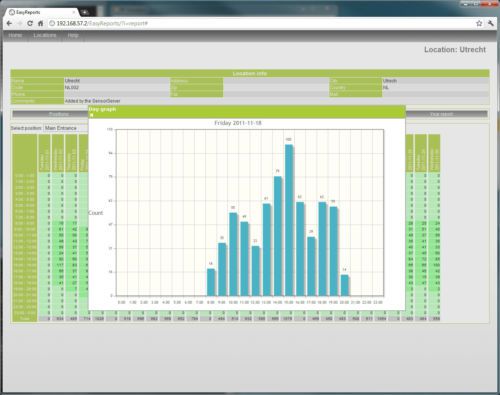Screen dimensions: 500x395
Task: Click the 14:00 bar in the chart
Action: pyautogui.click(x=278, y=236)
